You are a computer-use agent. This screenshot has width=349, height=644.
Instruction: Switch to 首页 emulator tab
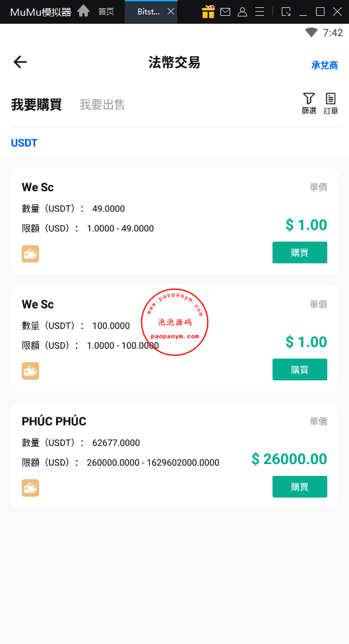click(x=106, y=11)
